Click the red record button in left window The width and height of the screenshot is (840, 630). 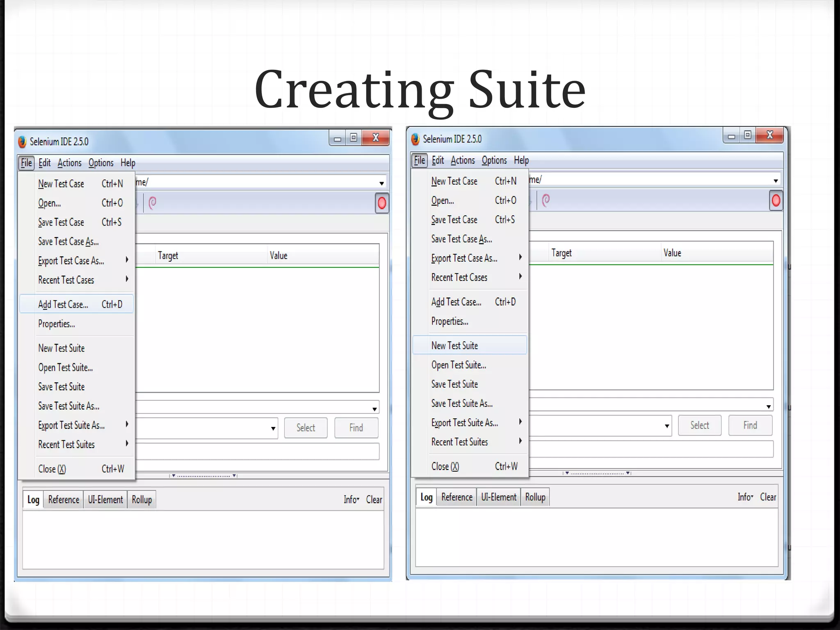381,203
